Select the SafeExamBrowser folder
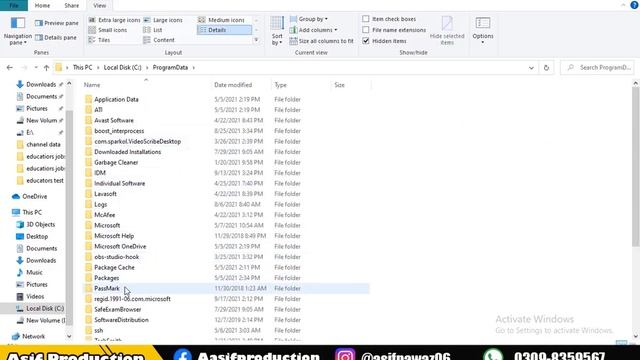 tap(118, 310)
